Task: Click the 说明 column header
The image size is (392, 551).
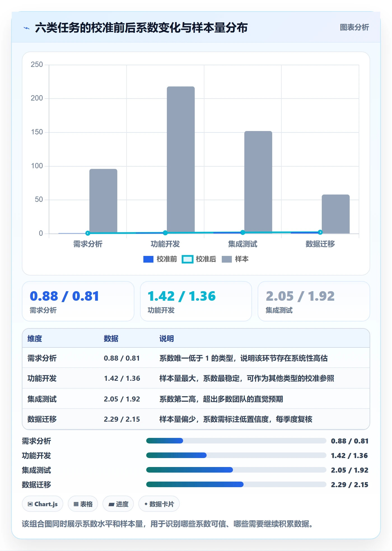Action: point(167,338)
